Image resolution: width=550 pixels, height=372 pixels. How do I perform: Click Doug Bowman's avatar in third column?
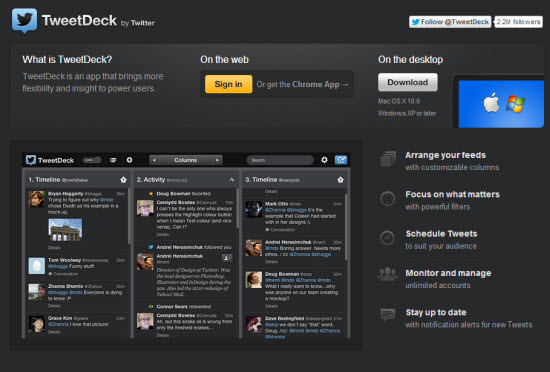[254, 280]
